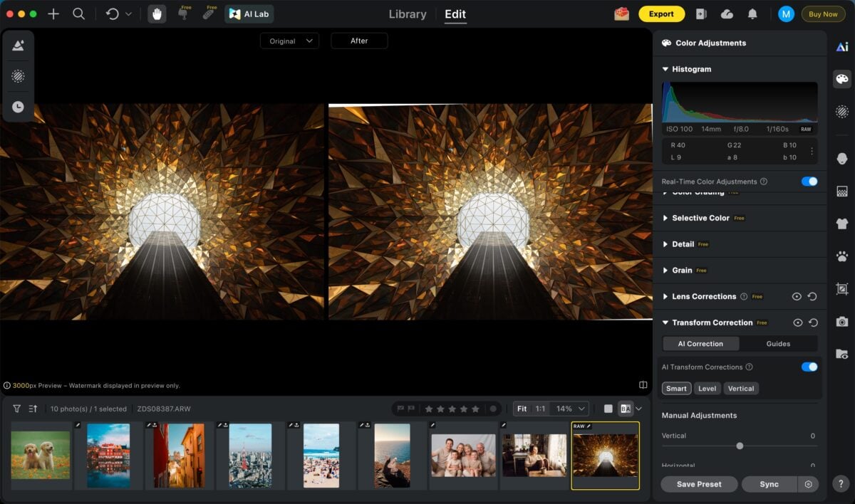Click the notifications bell icon
The image size is (855, 504).
click(x=752, y=14)
